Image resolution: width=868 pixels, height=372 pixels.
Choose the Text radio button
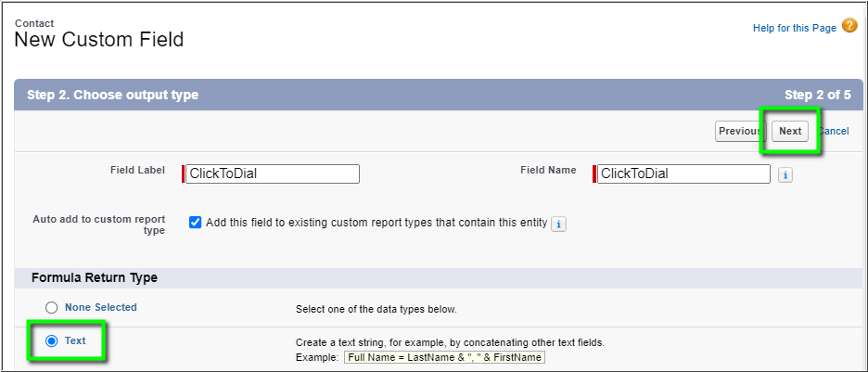[x=52, y=341]
